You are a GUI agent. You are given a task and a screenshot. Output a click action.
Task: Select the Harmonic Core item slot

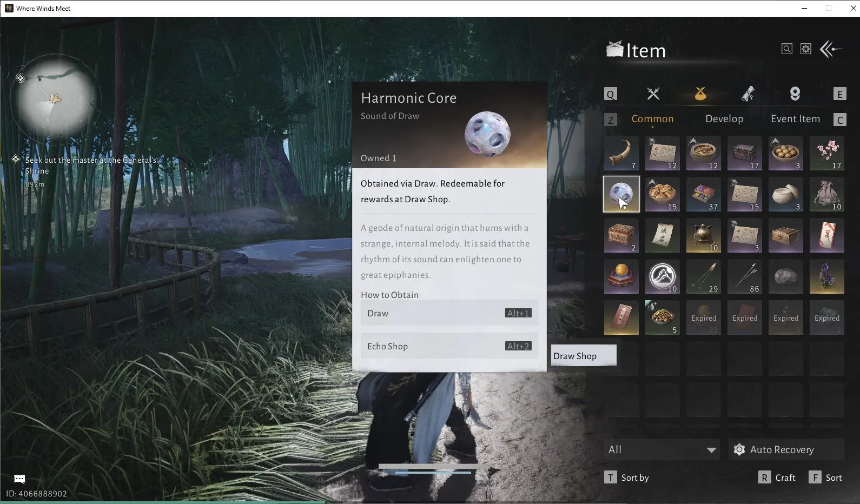tap(621, 194)
